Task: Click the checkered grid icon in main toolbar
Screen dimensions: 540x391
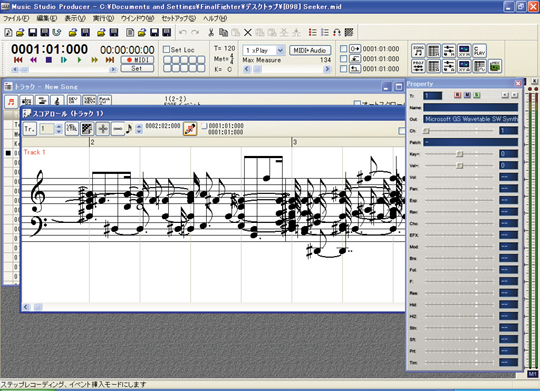Action: (x=349, y=32)
